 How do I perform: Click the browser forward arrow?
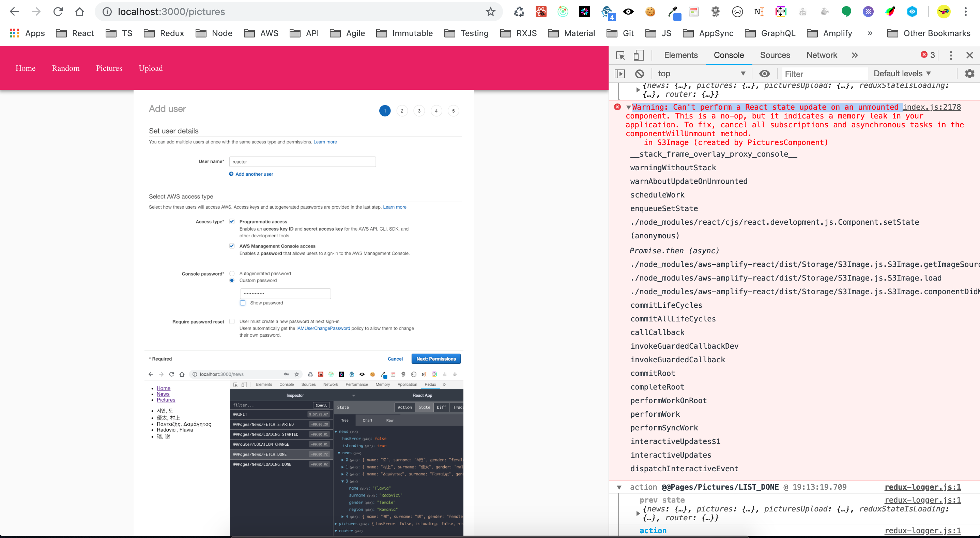(36, 12)
